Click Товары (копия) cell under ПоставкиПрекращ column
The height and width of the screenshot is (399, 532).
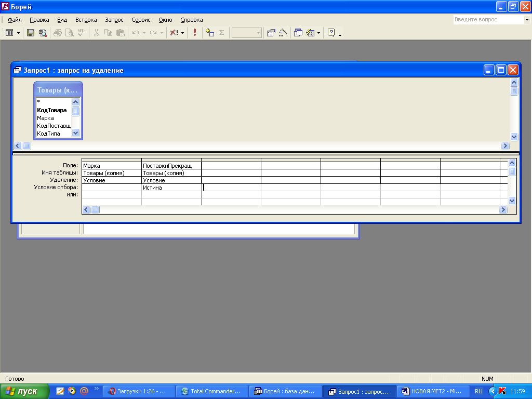[171, 172]
